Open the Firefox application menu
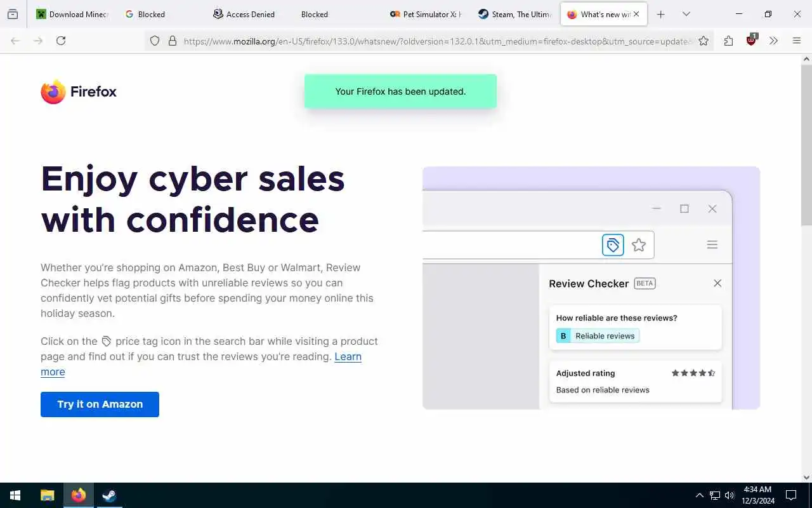812x508 pixels. coord(797,41)
